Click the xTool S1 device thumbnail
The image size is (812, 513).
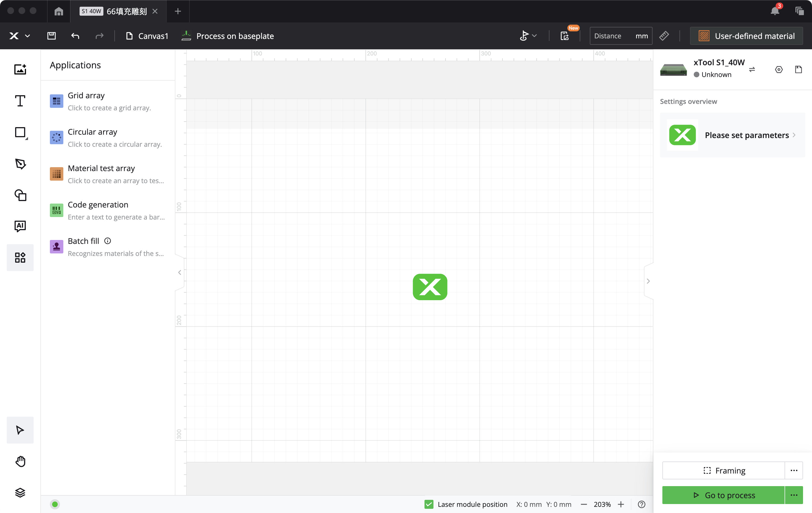click(x=673, y=69)
